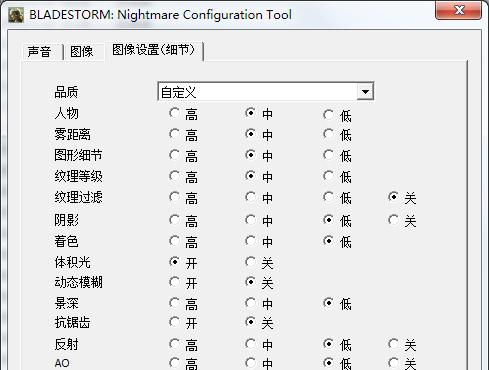
Task: Disable 动态模糊 with 关
Action: pos(250,282)
